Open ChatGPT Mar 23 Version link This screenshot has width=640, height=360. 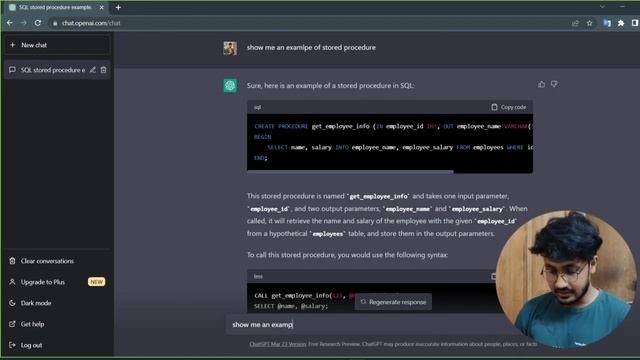tap(278, 344)
